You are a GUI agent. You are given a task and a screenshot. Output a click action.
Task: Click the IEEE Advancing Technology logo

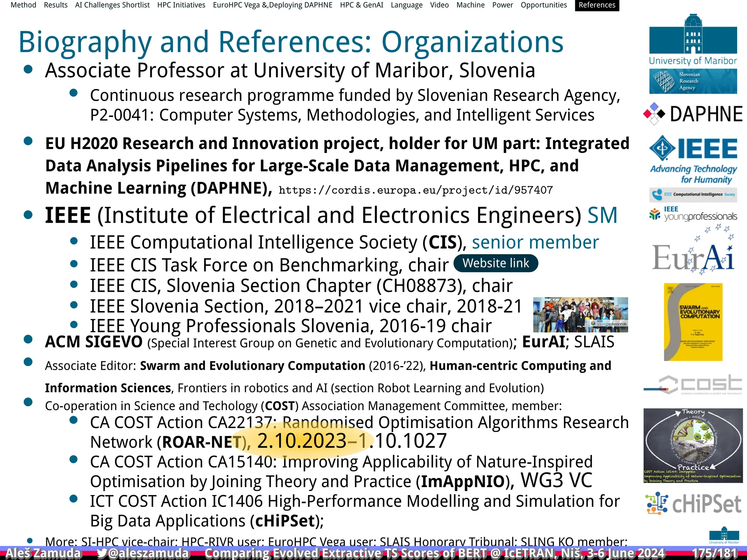pos(693,160)
